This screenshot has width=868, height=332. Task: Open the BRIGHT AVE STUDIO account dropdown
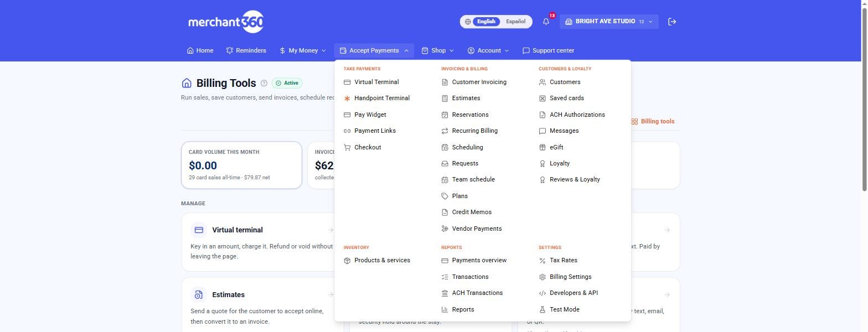tap(609, 22)
